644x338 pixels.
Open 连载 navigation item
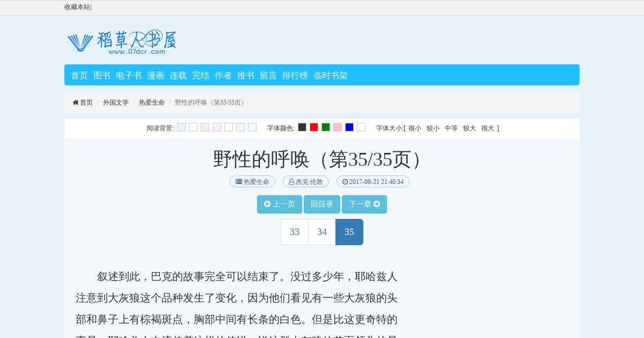[x=178, y=76]
